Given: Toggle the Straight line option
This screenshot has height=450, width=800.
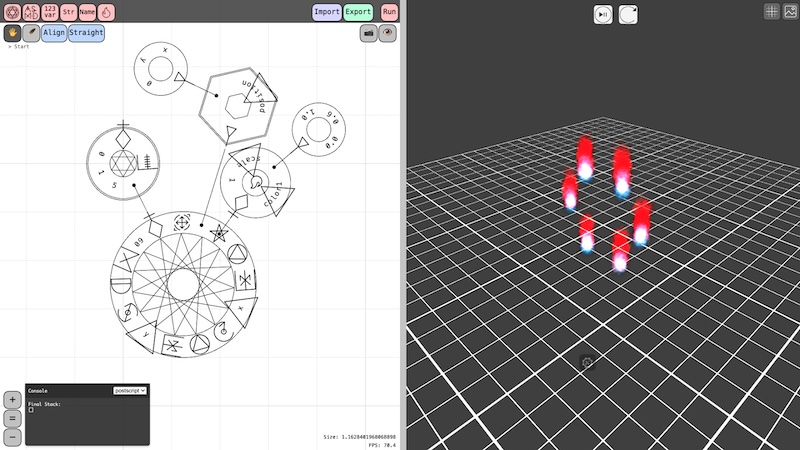Looking at the screenshot, I should [x=86, y=33].
